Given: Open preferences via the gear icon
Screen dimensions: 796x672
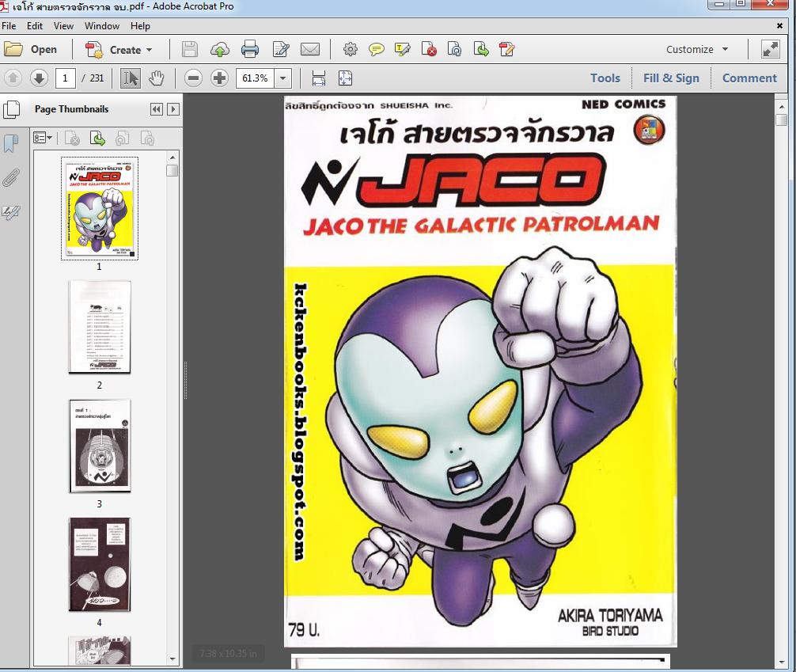Looking at the screenshot, I should (351, 49).
